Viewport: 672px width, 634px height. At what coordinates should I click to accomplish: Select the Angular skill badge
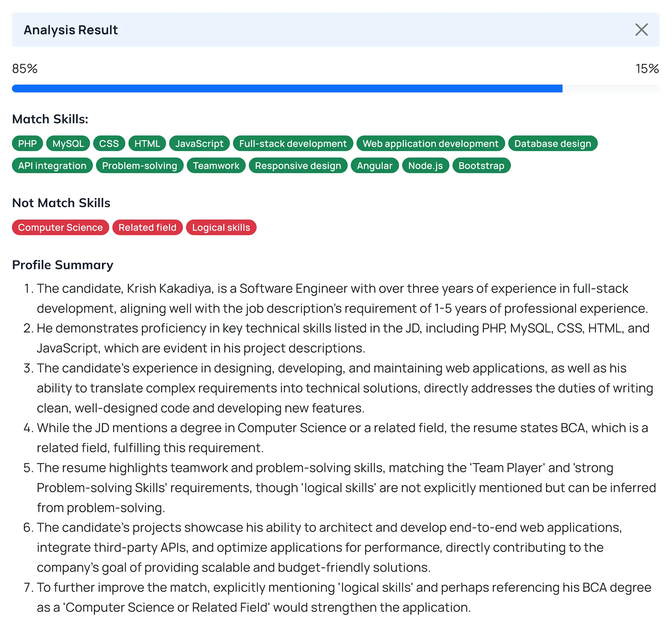coord(374,166)
